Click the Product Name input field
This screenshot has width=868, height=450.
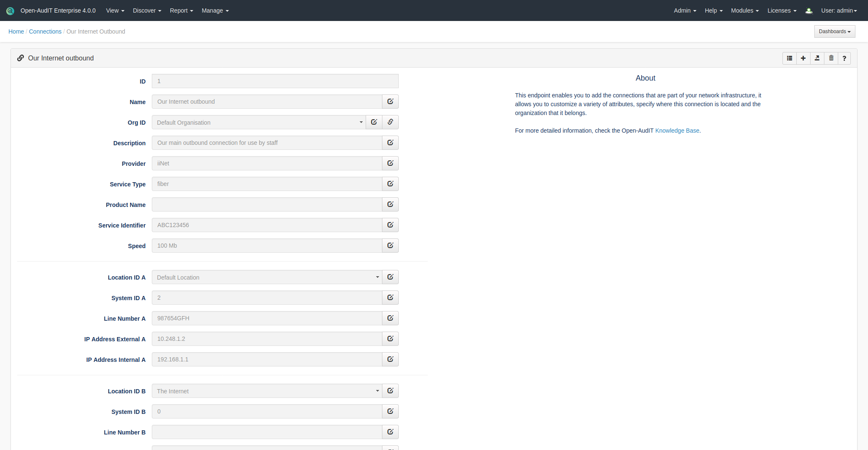[x=267, y=205]
